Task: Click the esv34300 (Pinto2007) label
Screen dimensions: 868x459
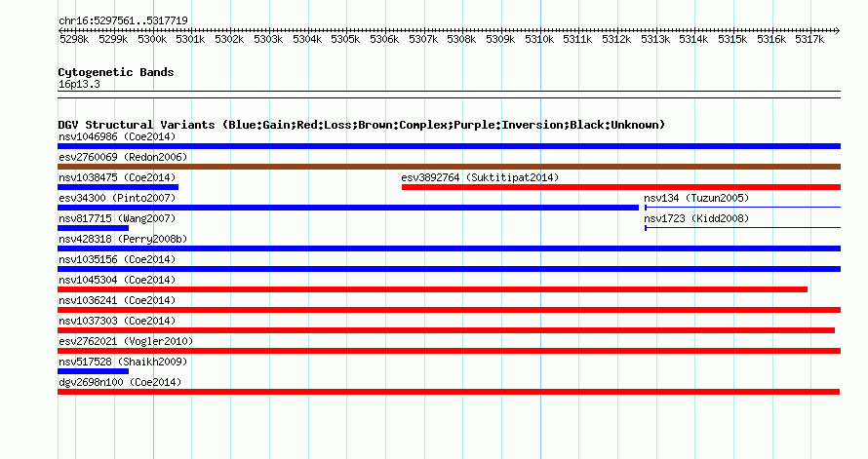Action: [117, 198]
